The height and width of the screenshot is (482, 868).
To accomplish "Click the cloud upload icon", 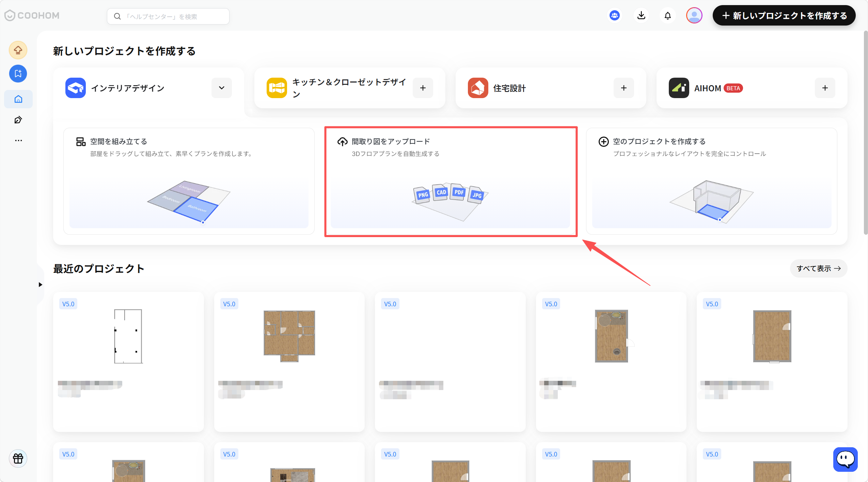I will [342, 142].
